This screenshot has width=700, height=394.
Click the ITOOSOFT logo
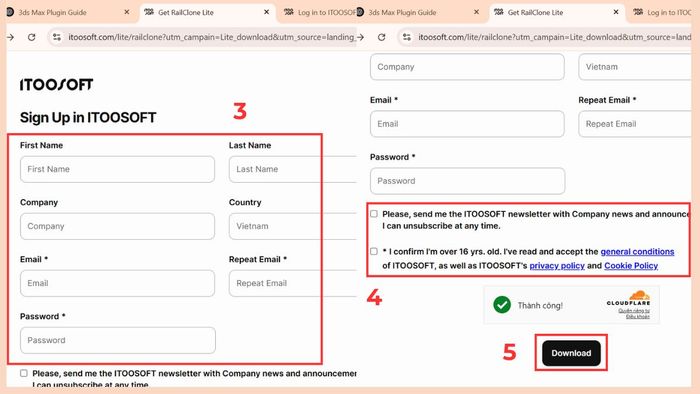pos(57,84)
